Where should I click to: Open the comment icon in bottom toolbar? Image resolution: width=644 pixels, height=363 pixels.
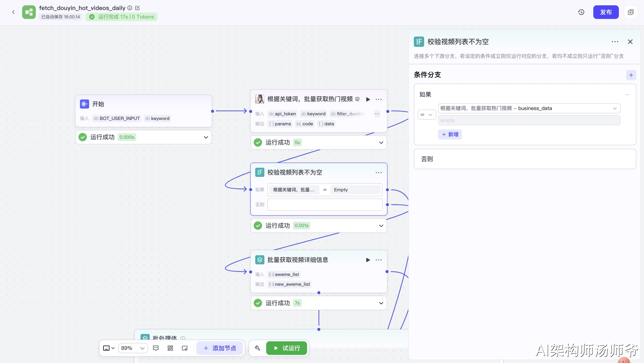pyautogui.click(x=156, y=348)
